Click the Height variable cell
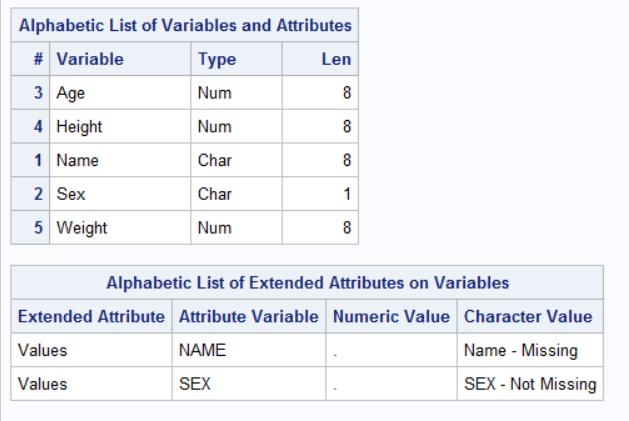Screen dimensions: 629x421 tap(79, 127)
